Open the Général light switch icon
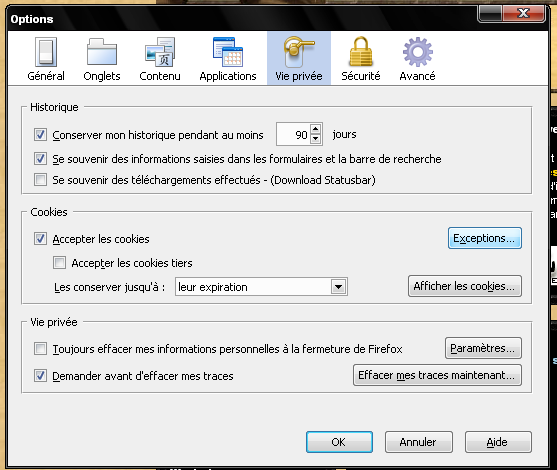This screenshot has width=557, height=470. point(46,52)
